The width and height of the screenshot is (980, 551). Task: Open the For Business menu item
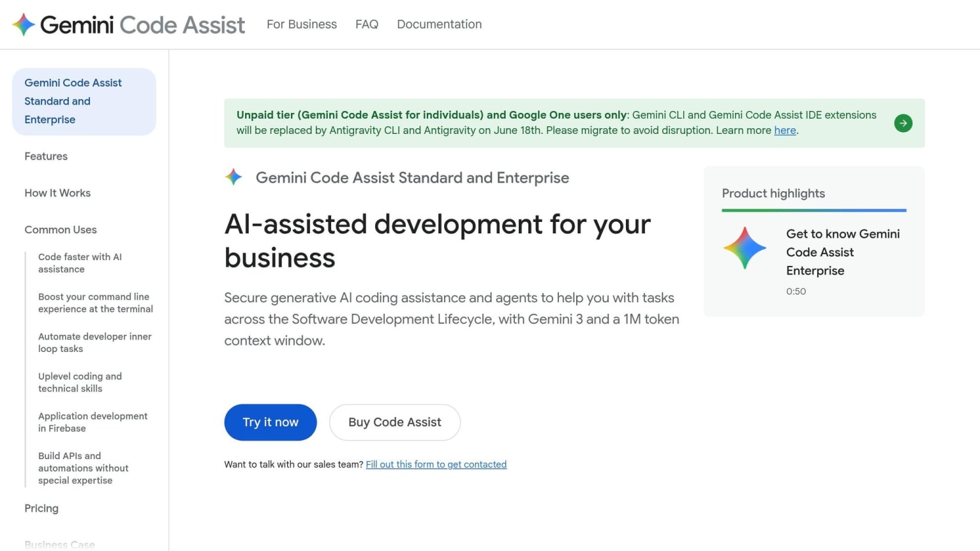[x=302, y=24]
